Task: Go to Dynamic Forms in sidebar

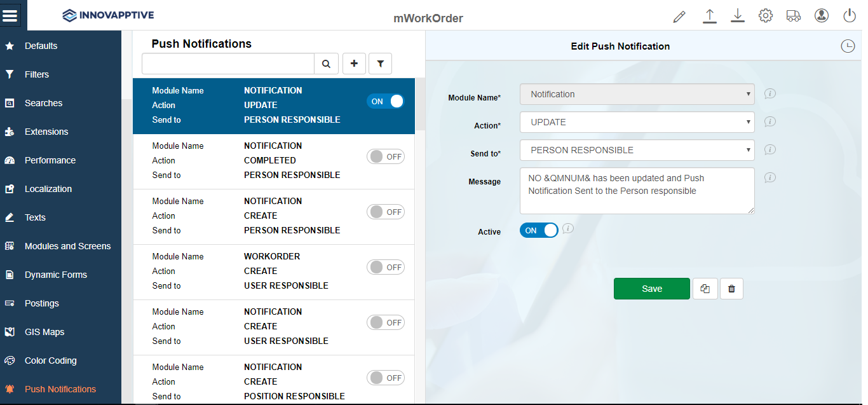Action: 56,275
